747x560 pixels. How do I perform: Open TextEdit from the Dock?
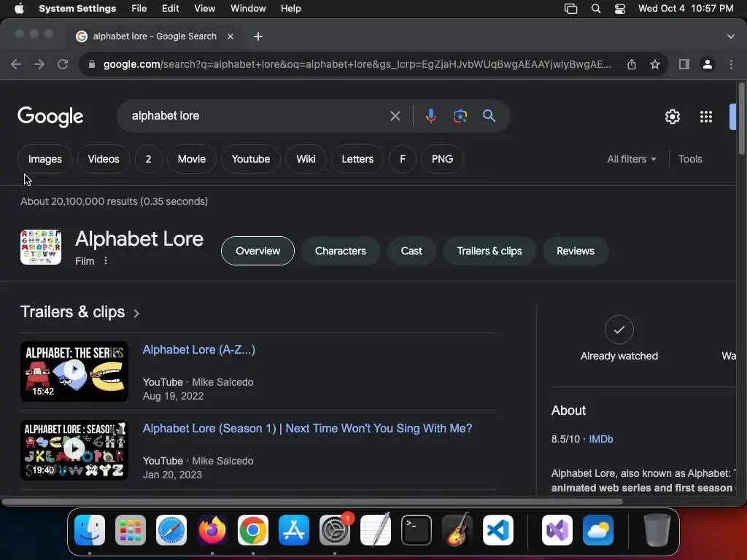(376, 530)
